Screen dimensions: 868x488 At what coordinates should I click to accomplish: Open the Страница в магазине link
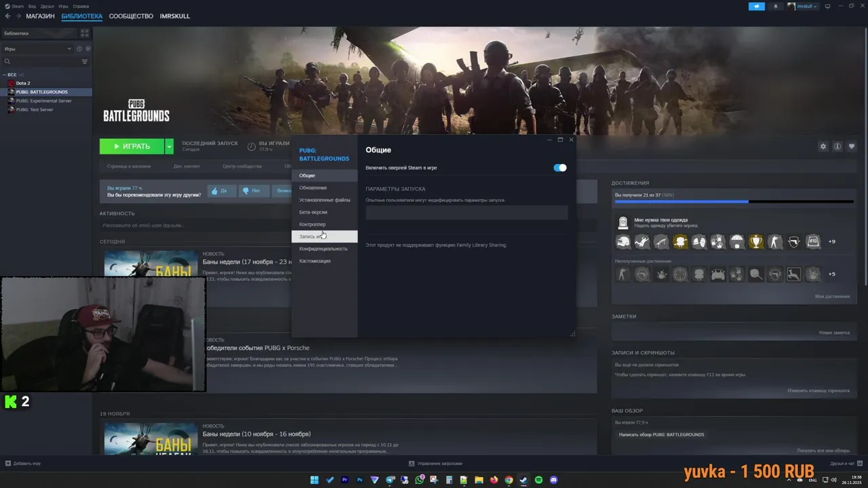tap(129, 166)
